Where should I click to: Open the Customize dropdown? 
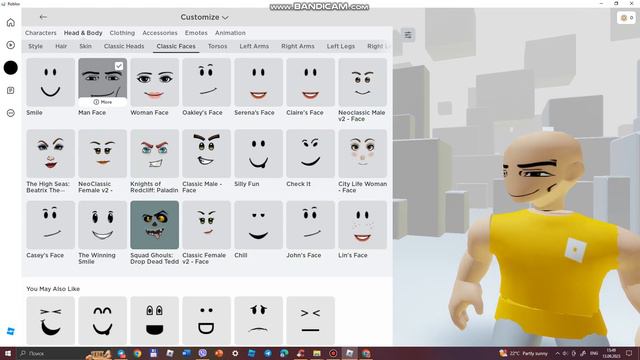coord(204,17)
